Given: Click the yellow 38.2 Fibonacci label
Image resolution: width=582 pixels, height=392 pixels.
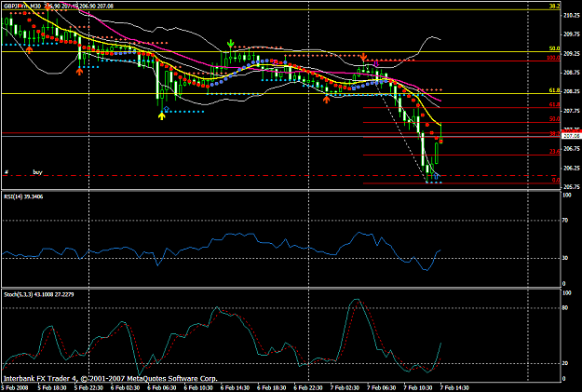Looking at the screenshot, I should pyautogui.click(x=555, y=7).
